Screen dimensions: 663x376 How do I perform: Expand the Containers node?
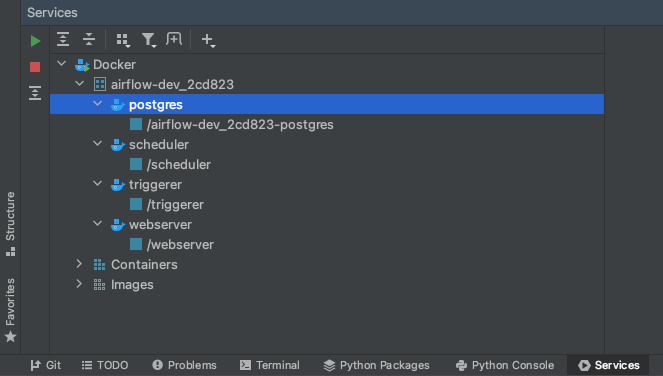point(79,264)
